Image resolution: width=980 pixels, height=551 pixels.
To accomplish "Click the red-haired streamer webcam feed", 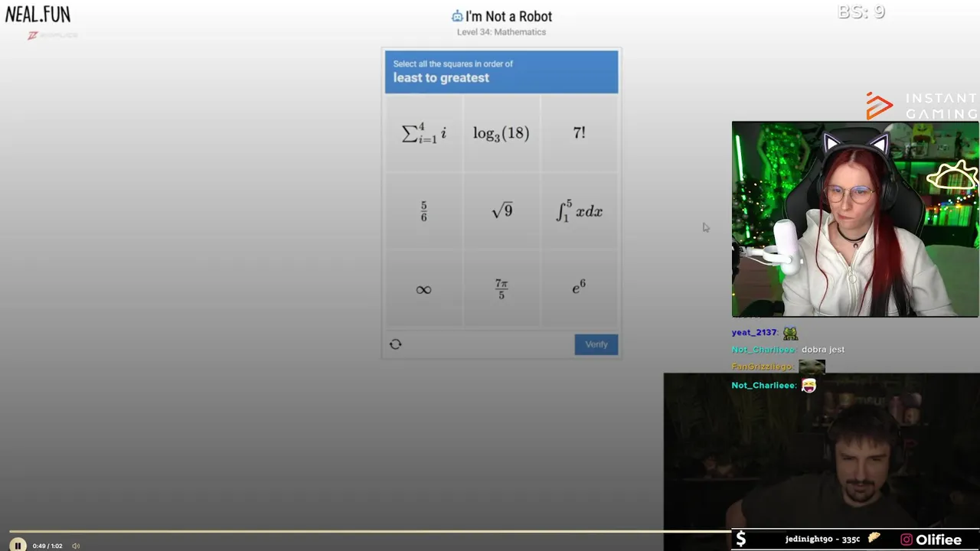I will point(855,219).
